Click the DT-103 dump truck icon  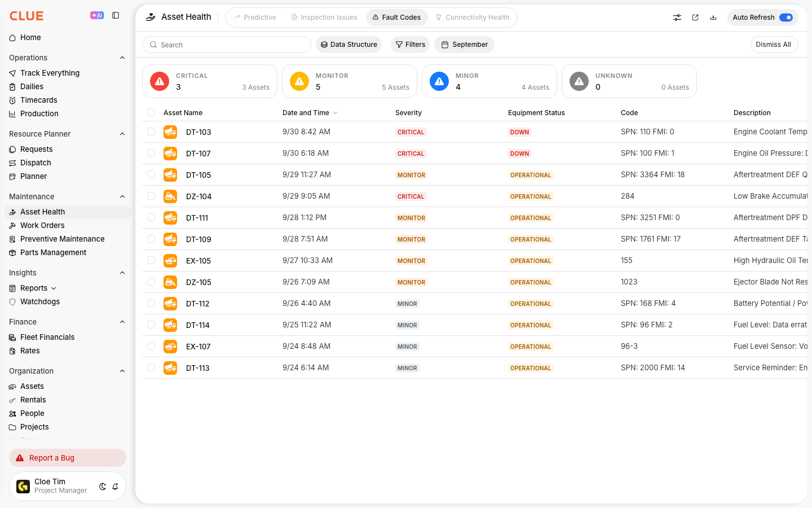pos(170,132)
